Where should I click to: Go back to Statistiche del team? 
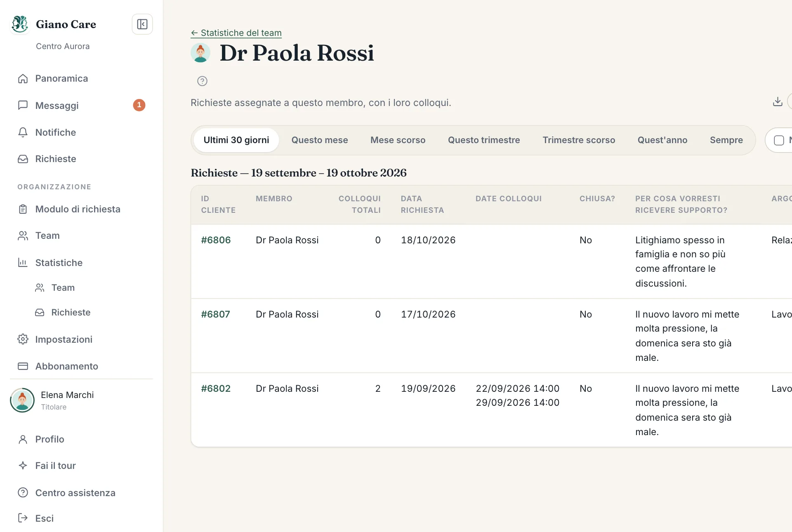(x=236, y=33)
